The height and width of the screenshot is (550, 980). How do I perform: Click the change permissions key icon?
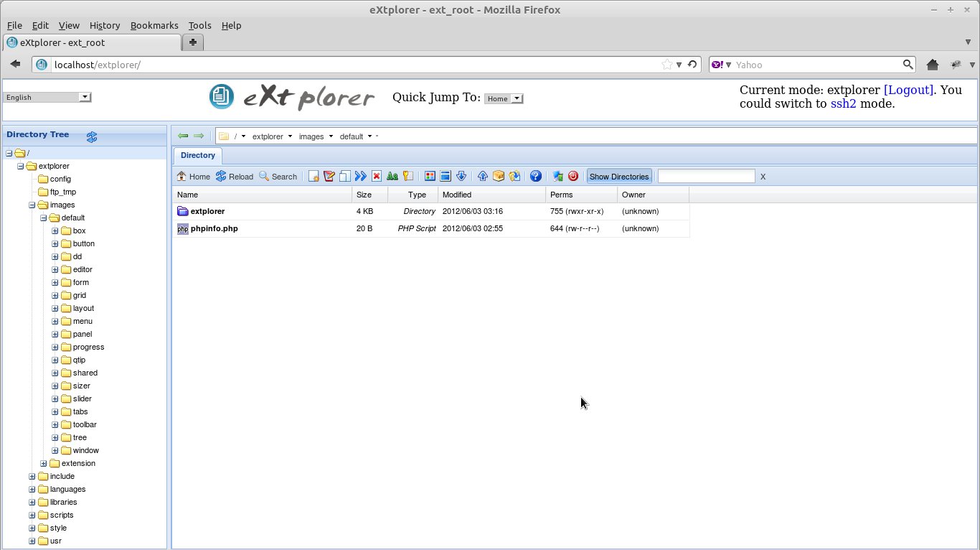pyautogui.click(x=407, y=177)
